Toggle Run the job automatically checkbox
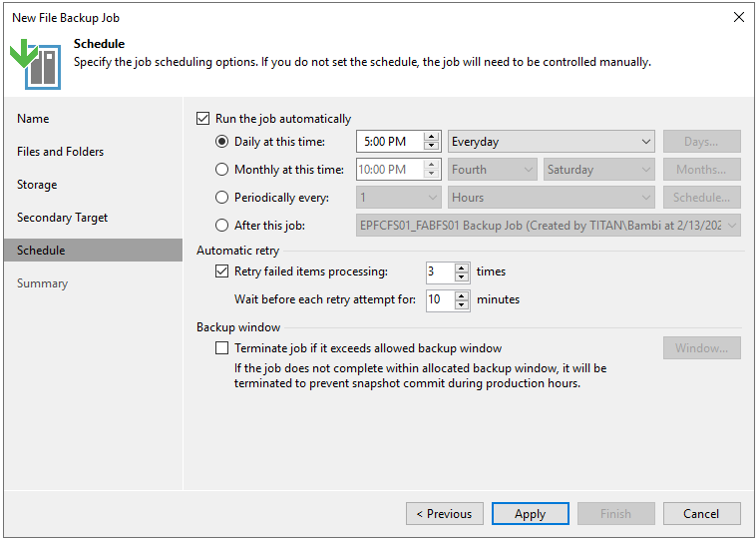 (x=203, y=119)
